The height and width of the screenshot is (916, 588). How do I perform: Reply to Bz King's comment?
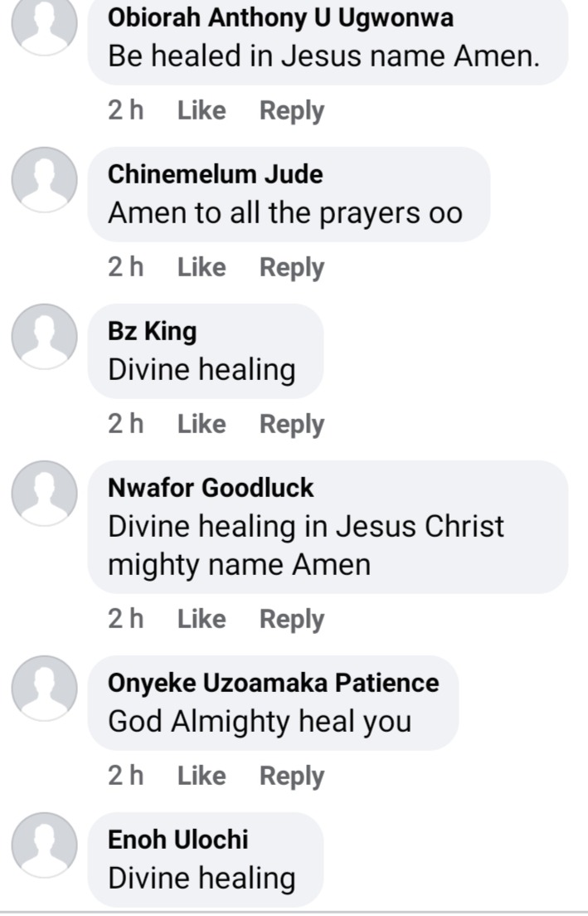292,425
